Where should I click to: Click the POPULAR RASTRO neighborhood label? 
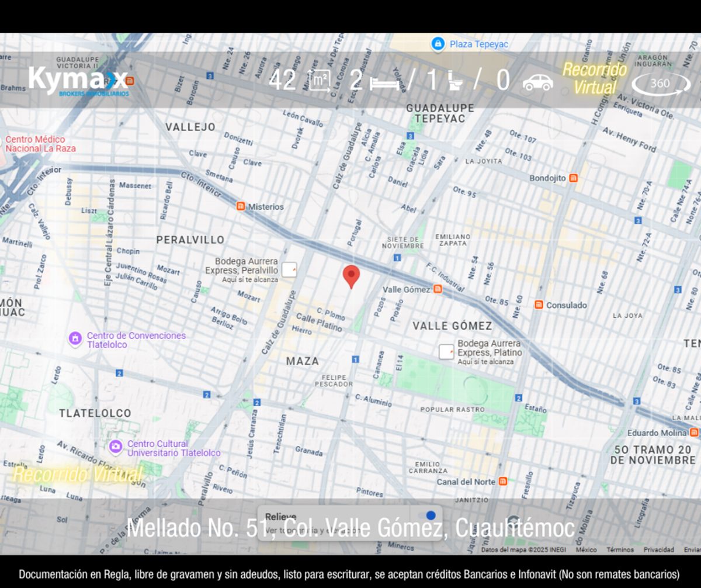(x=453, y=410)
